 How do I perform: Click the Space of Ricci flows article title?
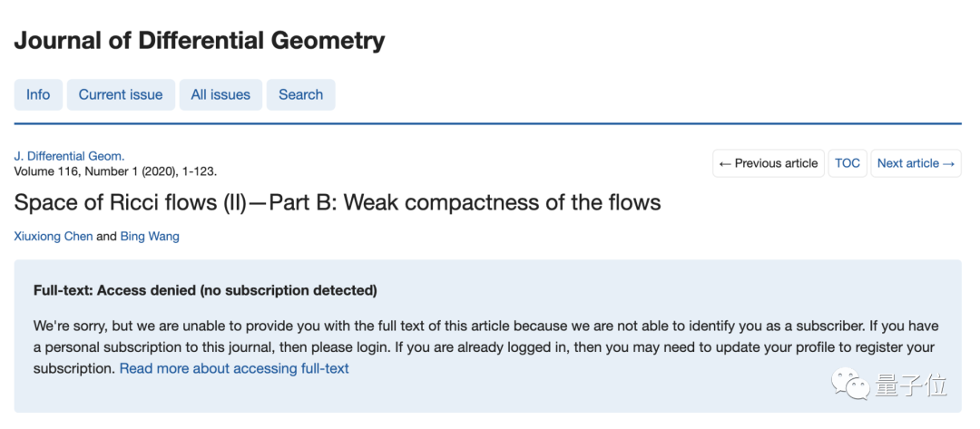(x=338, y=202)
